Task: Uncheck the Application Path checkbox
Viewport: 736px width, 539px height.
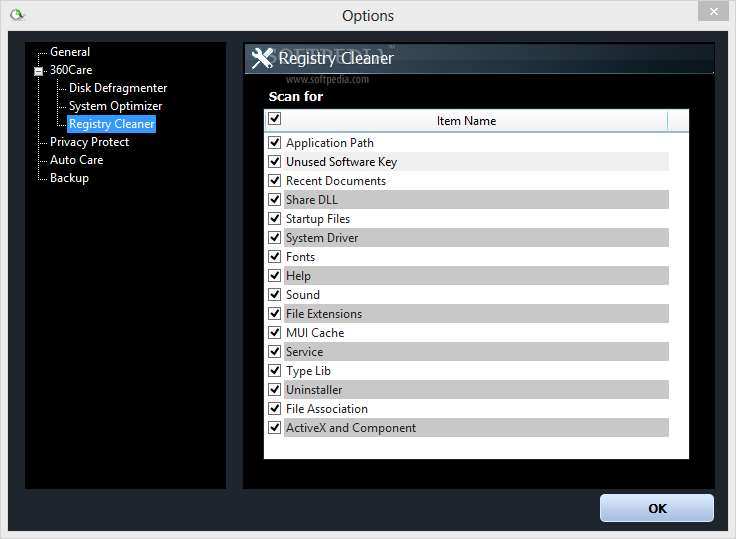Action: (275, 142)
